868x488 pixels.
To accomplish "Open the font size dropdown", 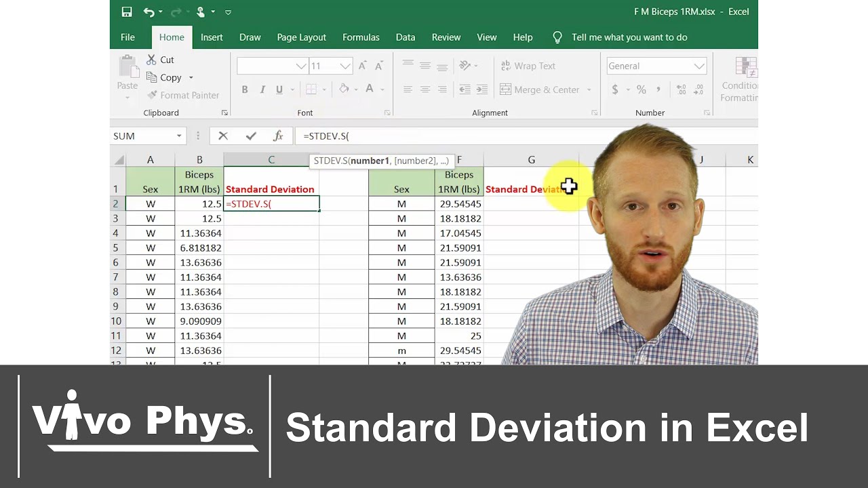I will (x=345, y=66).
